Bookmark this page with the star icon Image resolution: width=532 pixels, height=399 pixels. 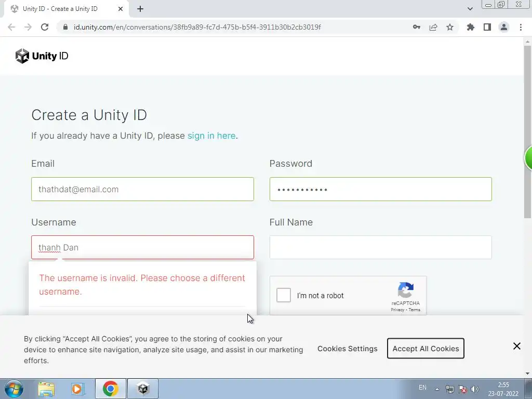[x=450, y=27]
